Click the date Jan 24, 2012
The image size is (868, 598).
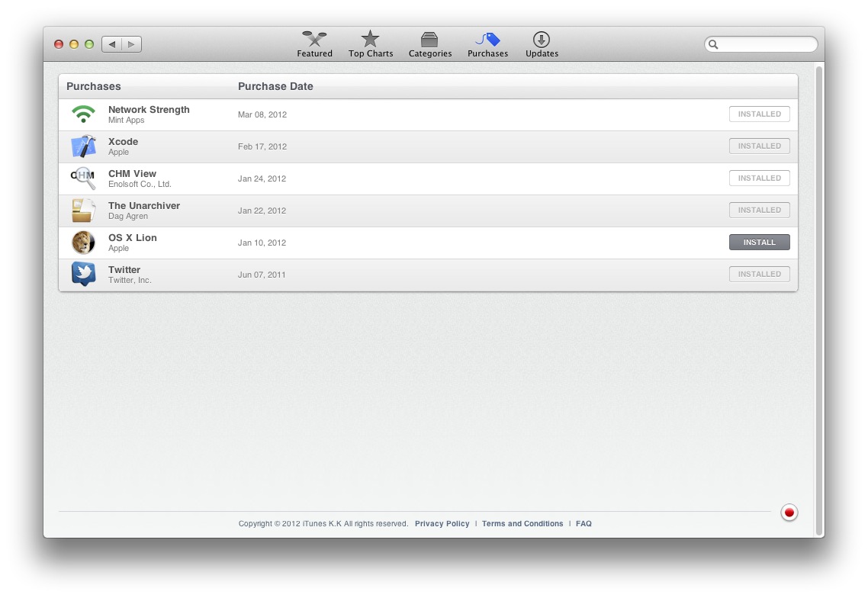tap(262, 178)
